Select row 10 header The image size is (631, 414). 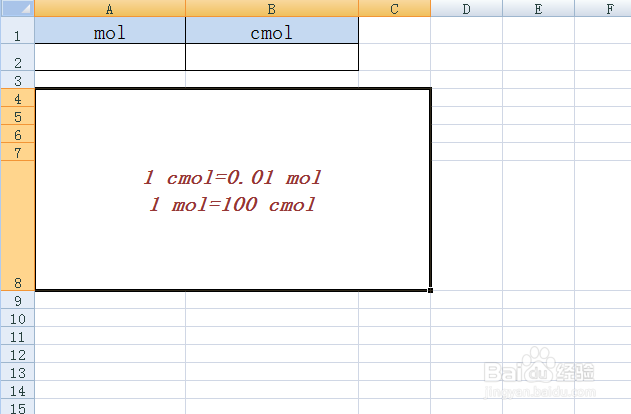coord(17,318)
